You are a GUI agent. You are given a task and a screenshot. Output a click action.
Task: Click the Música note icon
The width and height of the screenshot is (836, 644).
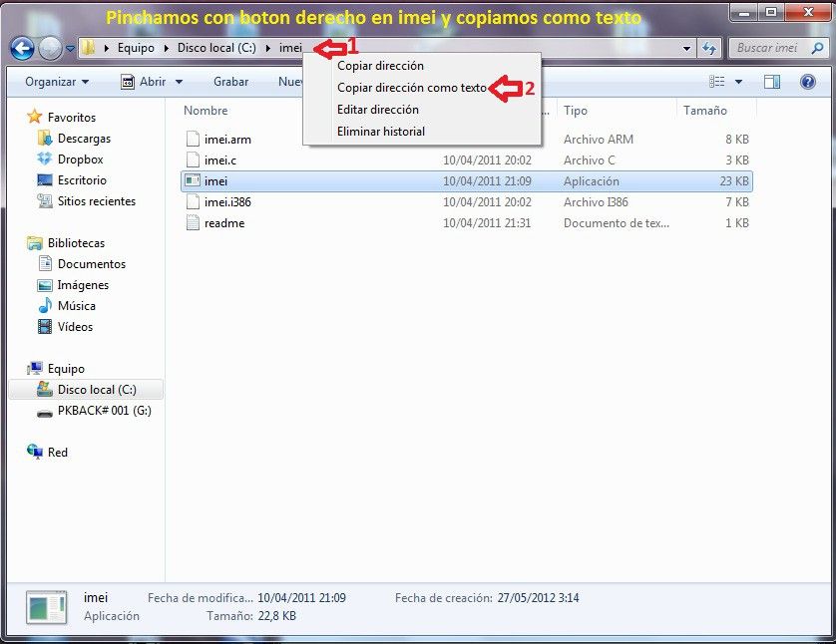pos(45,305)
